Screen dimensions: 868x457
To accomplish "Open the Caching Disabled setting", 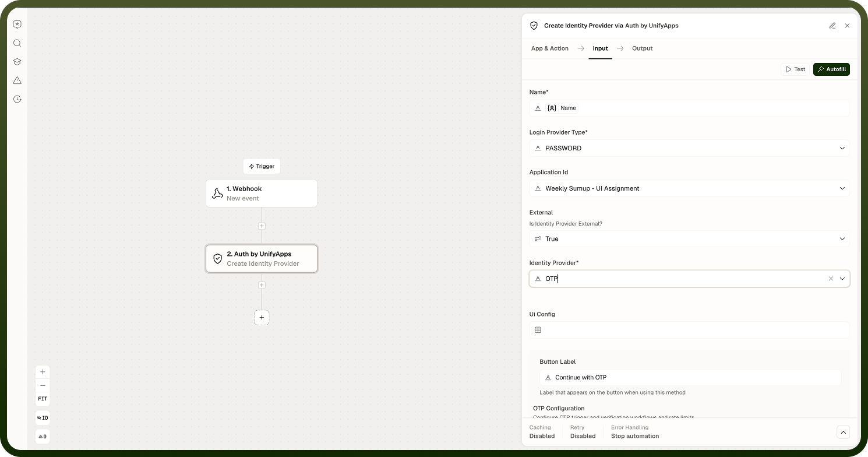I will coord(542,432).
